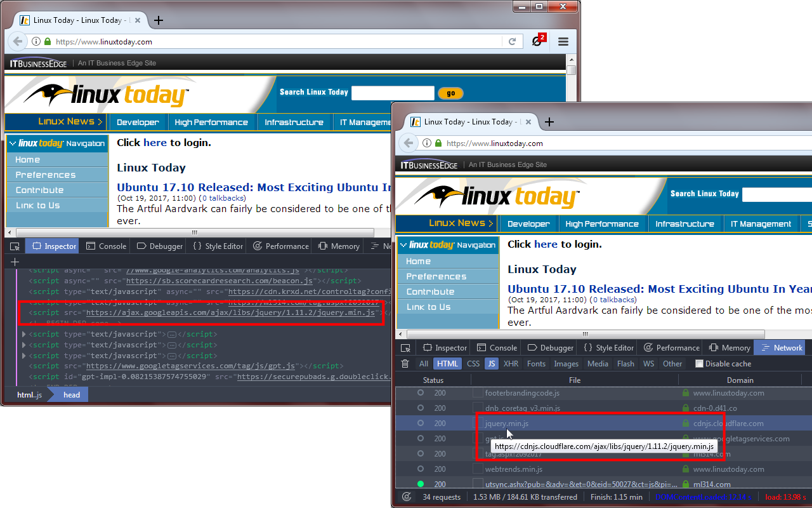The height and width of the screenshot is (508, 812).
Task: Click ellipsis badge of first collapsed script
Action: tap(172, 335)
